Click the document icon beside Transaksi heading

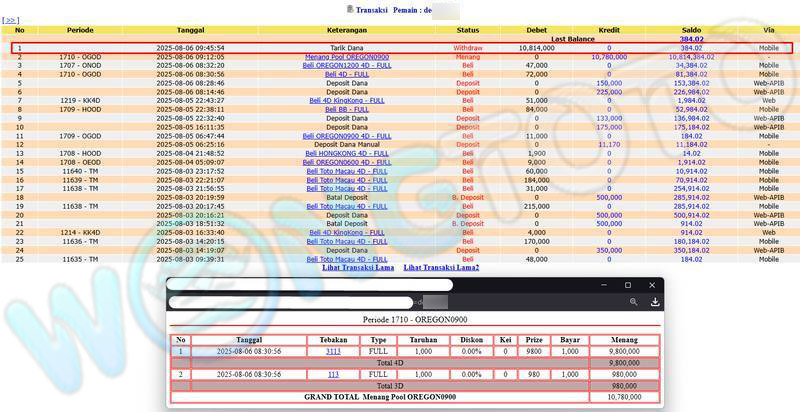coord(350,9)
